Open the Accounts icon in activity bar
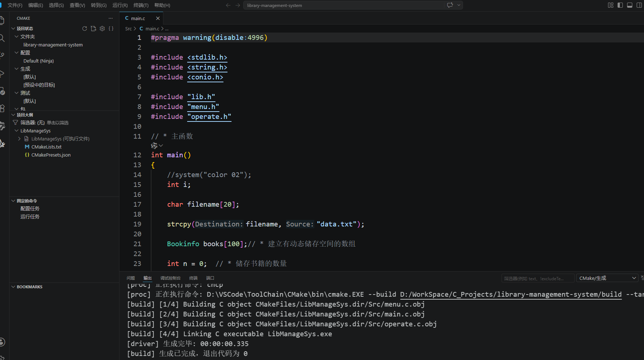Screen dimensions: 644x360 coord(2,342)
